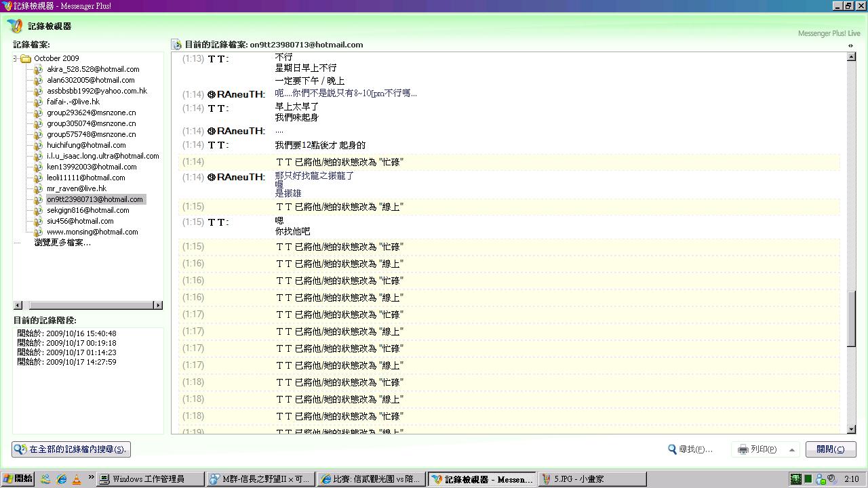Click the chat log vertical scrollbar thumb
The image size is (868, 488).
coord(852,319)
